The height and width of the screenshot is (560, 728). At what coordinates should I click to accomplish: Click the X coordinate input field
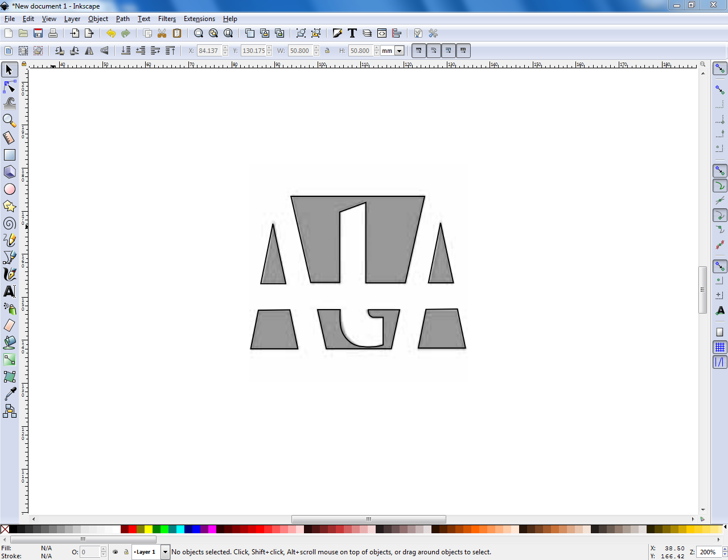(x=209, y=51)
